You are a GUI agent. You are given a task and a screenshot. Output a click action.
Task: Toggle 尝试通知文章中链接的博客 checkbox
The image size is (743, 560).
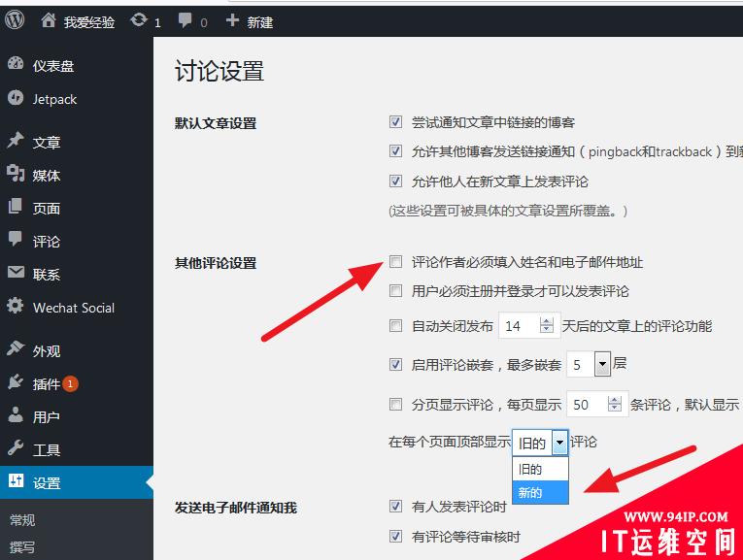point(395,122)
